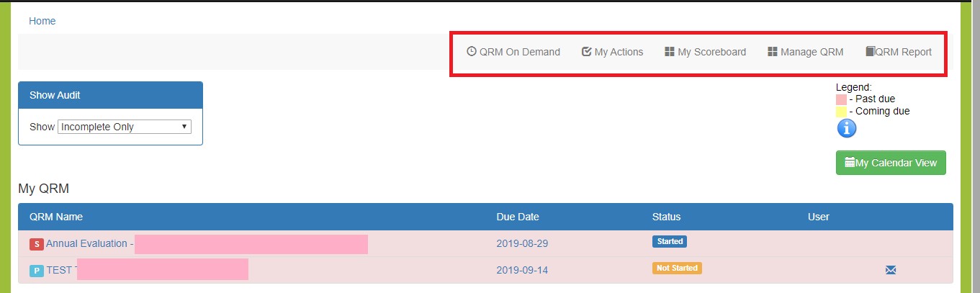The height and width of the screenshot is (293, 980).
Task: Open My Actions from the navigation bar
Action: click(x=612, y=52)
